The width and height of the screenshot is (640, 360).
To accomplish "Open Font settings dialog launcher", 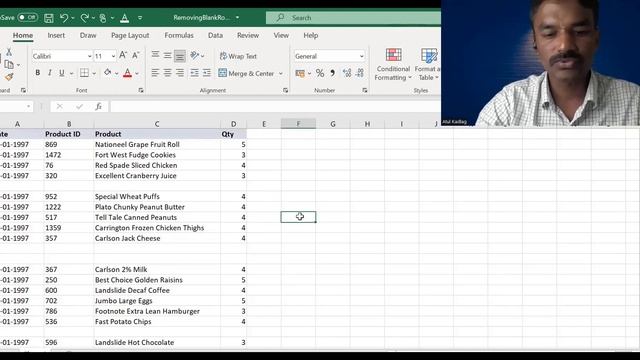I will click(x=141, y=90).
